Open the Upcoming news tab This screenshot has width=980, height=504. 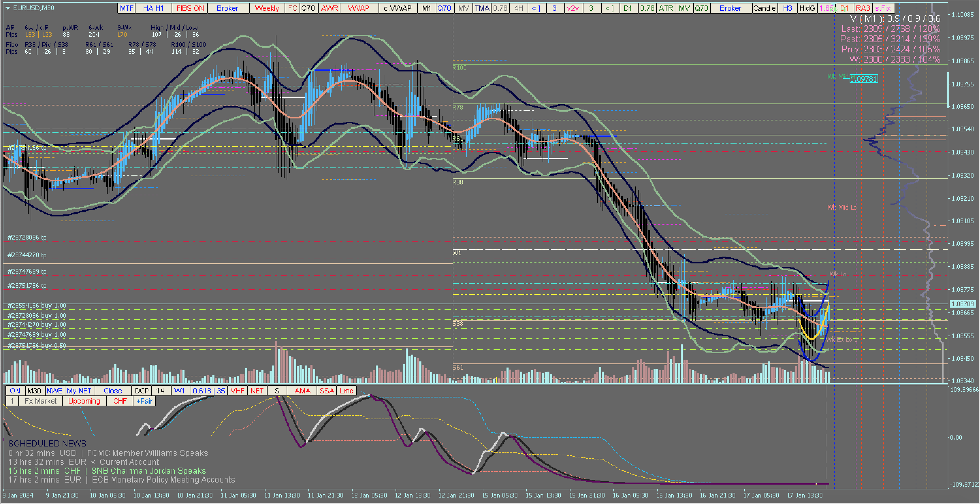84,401
